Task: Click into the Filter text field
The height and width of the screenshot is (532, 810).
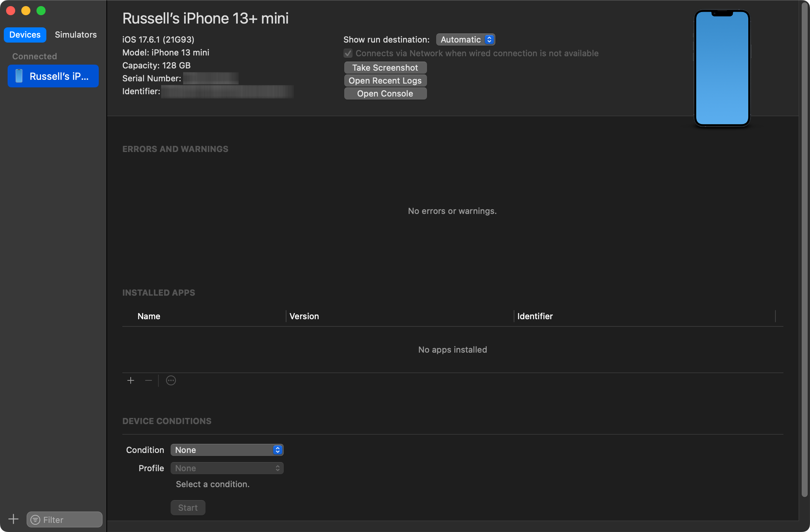Action: point(70,519)
